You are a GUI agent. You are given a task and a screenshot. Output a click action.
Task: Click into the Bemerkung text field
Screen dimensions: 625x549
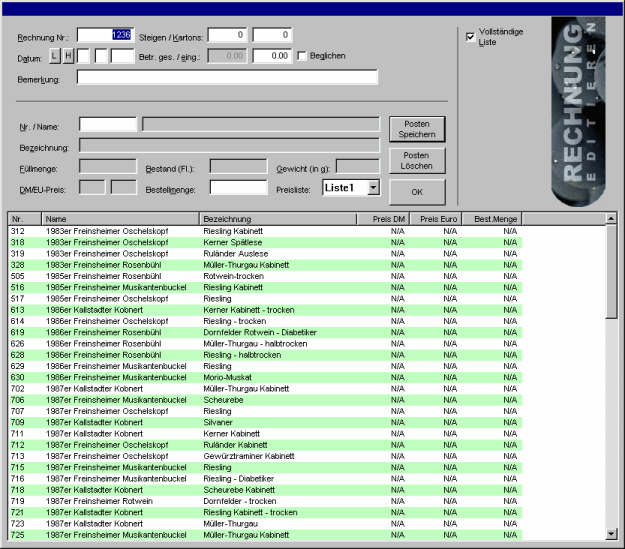[227, 77]
